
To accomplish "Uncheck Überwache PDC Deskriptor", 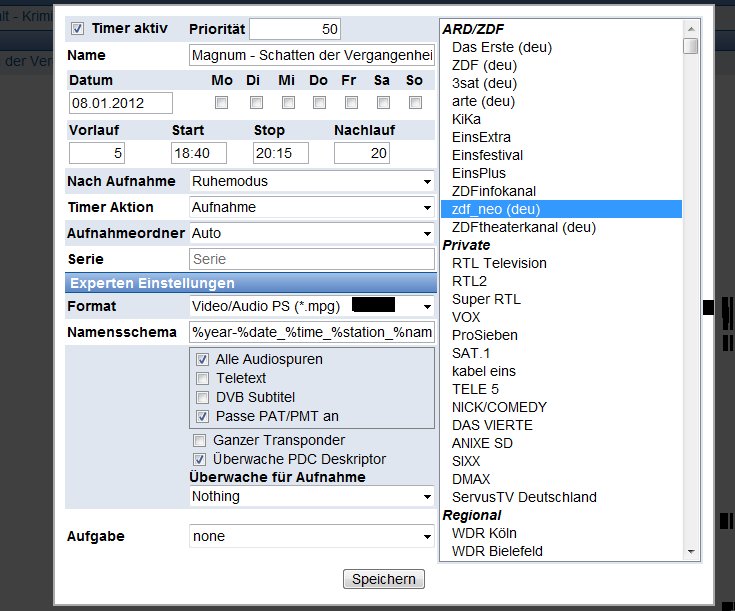I will (x=199, y=459).
